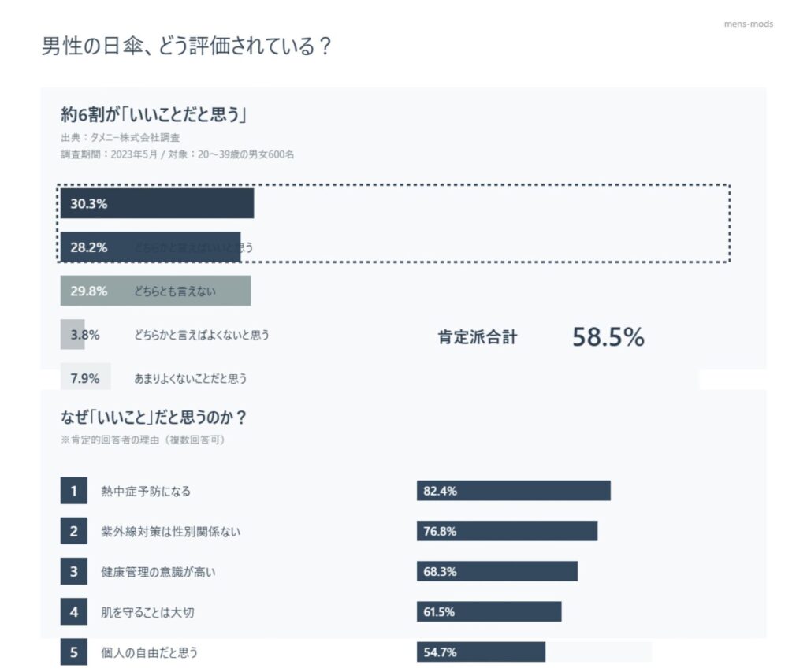Select the number 3 rank badge
The width and height of the screenshot is (807, 672).
[73, 571]
